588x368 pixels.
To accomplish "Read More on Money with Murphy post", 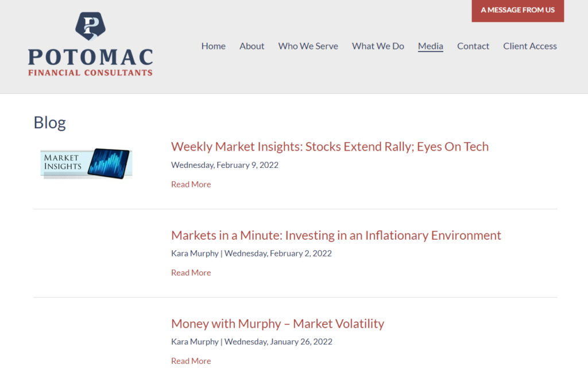I will pos(191,361).
